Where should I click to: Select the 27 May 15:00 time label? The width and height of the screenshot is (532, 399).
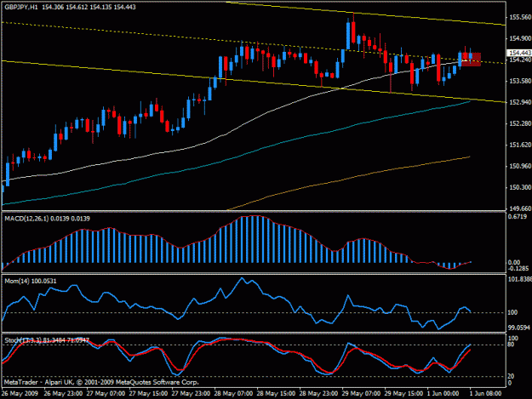tap(148, 394)
